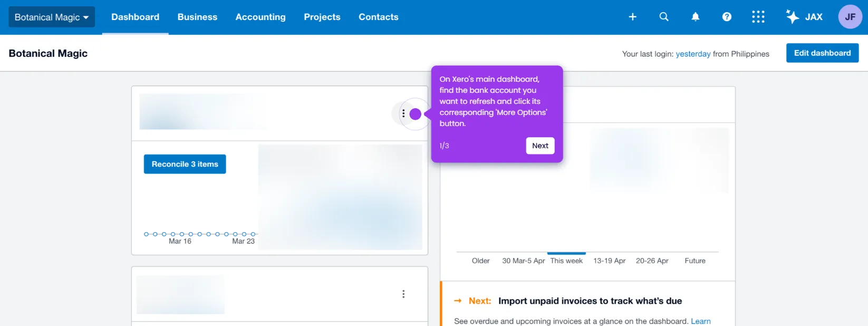Click the plus icon to create new
The height and width of the screenshot is (326, 868).
[633, 17]
